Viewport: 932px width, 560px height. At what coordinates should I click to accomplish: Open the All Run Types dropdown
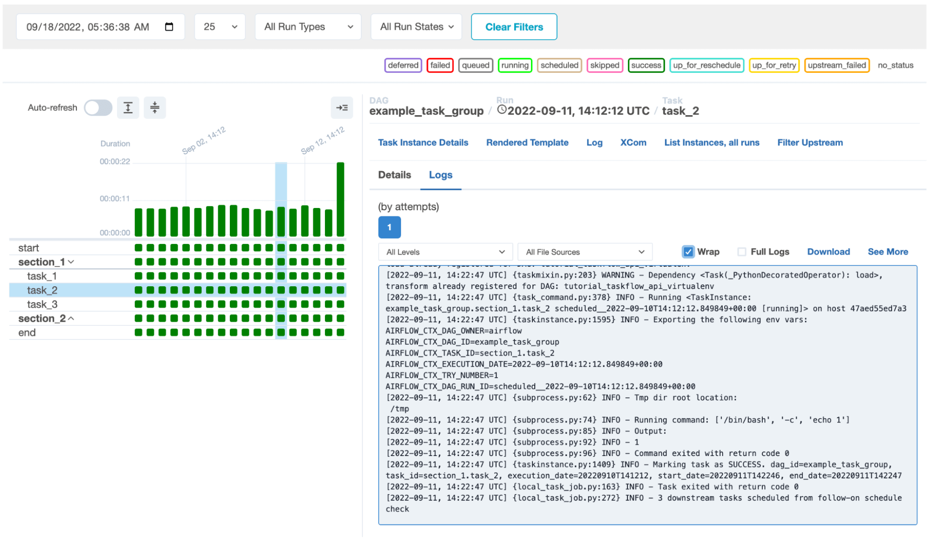click(x=308, y=27)
